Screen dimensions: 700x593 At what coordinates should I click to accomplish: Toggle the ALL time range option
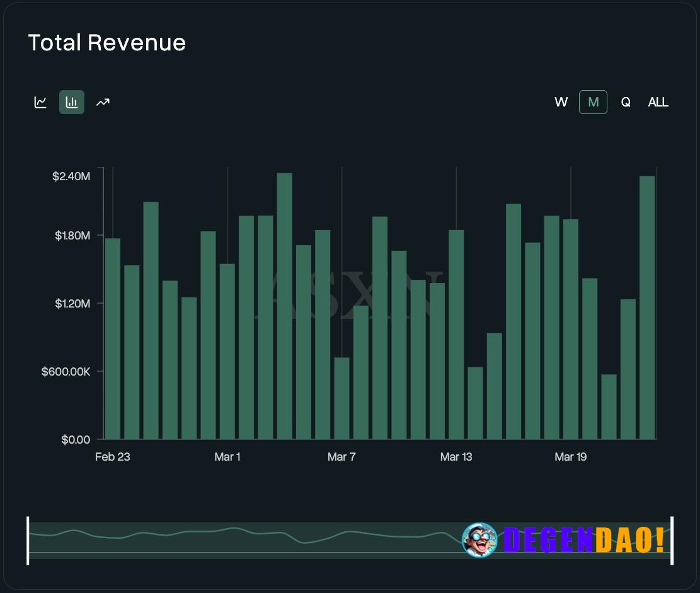658,101
